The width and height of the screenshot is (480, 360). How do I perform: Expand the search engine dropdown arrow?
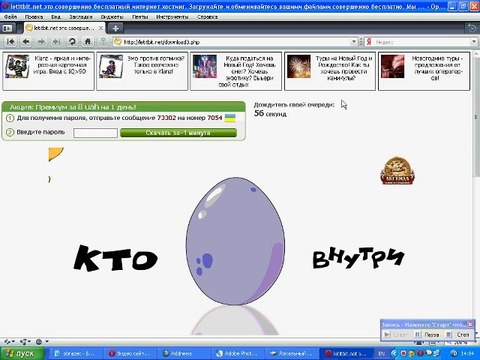pyautogui.click(x=474, y=42)
